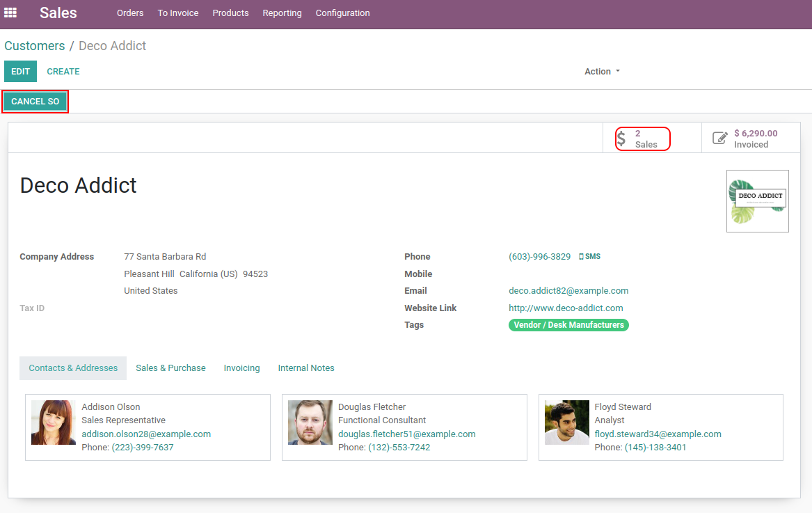Switch to the Internal Notes tab
This screenshot has height=513, width=812.
point(306,368)
